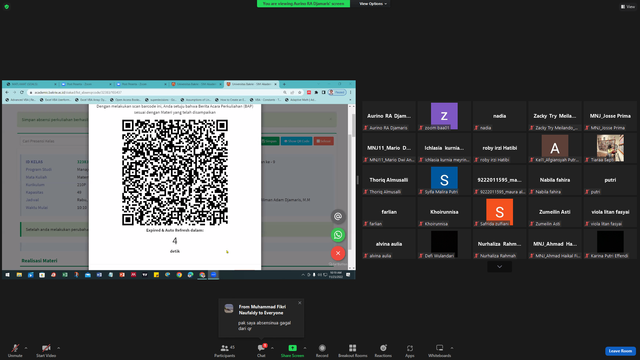This screenshot has height=360, width=640.
Task: Open audio options arrow beside Unmute
Action: click(26, 348)
